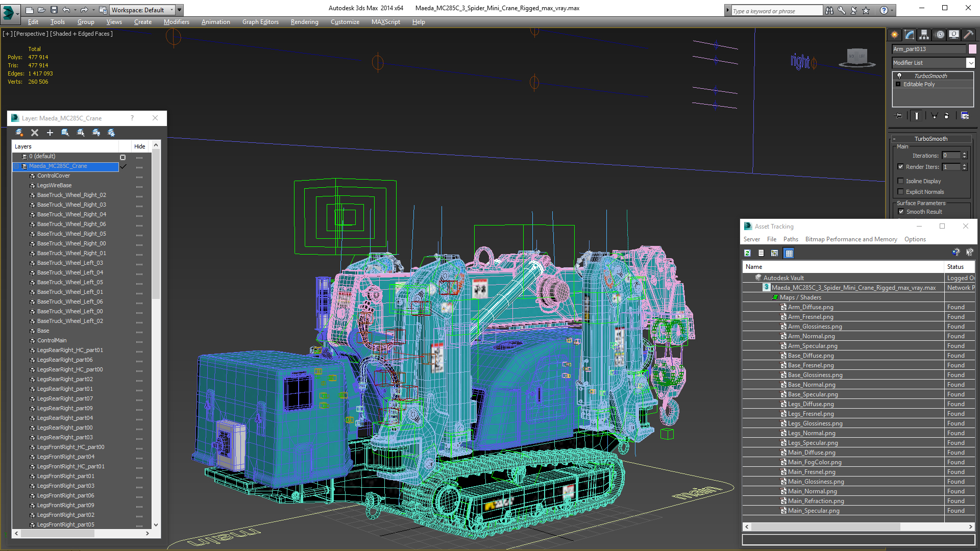Viewport: 980px width, 551px height.
Task: Click Status Log list icon in Asset Tracking
Action: [761, 253]
